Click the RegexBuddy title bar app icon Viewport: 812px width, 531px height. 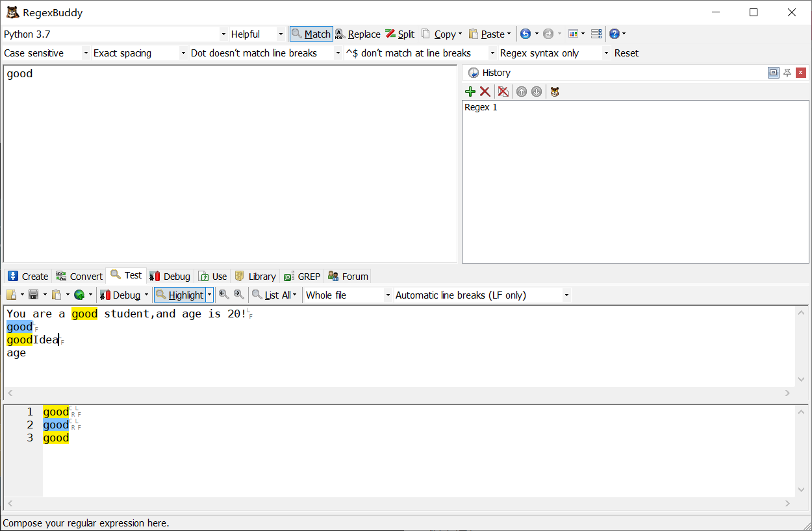12,12
